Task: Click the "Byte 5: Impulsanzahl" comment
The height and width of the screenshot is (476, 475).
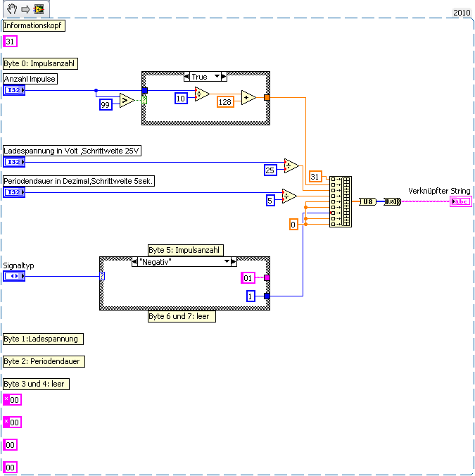Action: [x=186, y=250]
